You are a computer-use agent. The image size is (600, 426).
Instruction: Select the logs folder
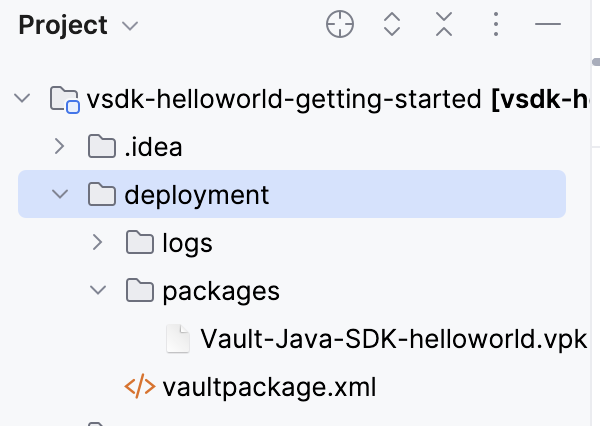tap(187, 243)
